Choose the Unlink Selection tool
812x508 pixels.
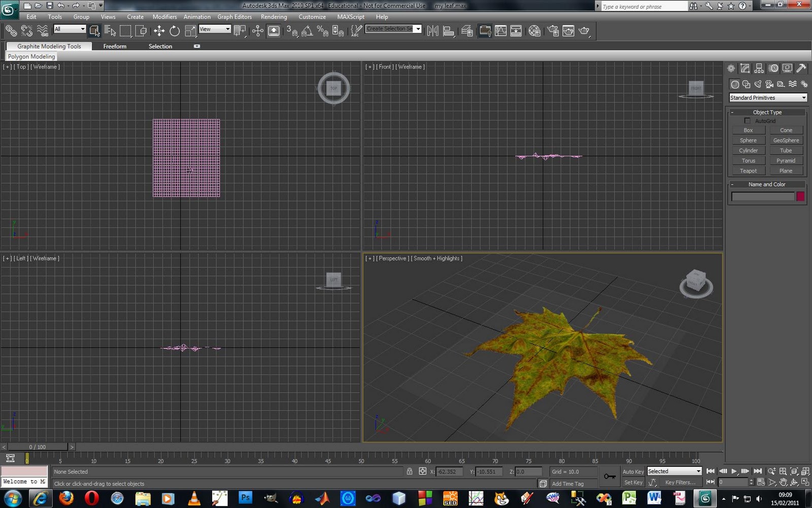click(27, 31)
